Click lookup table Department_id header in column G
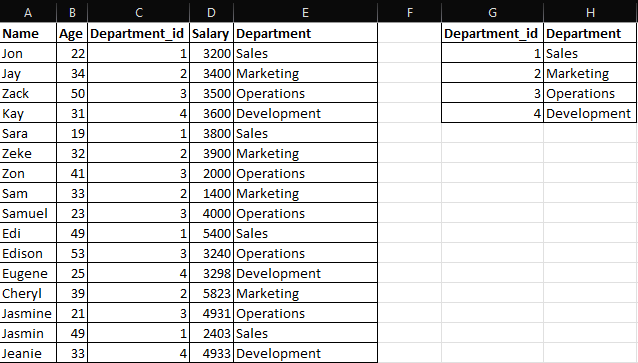 point(492,33)
